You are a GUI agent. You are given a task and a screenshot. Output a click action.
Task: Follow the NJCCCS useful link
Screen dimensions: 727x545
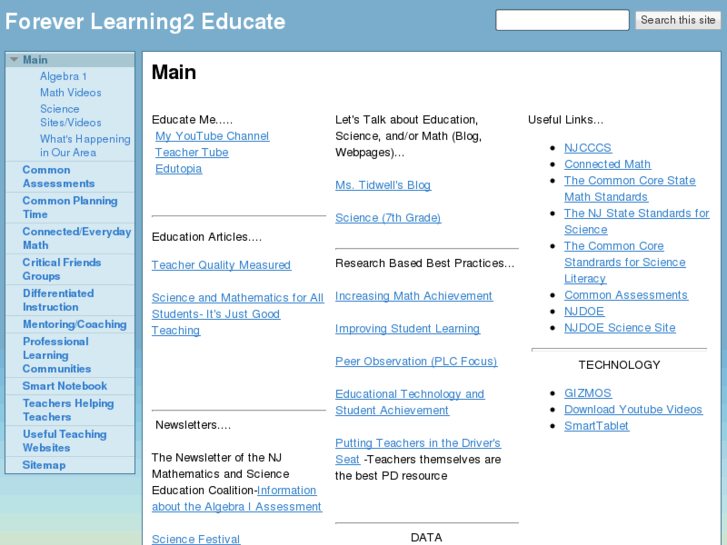588,148
